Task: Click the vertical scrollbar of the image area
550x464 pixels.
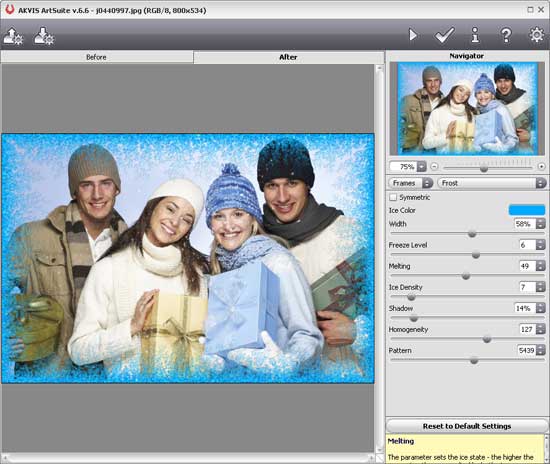Action: pos(379,258)
